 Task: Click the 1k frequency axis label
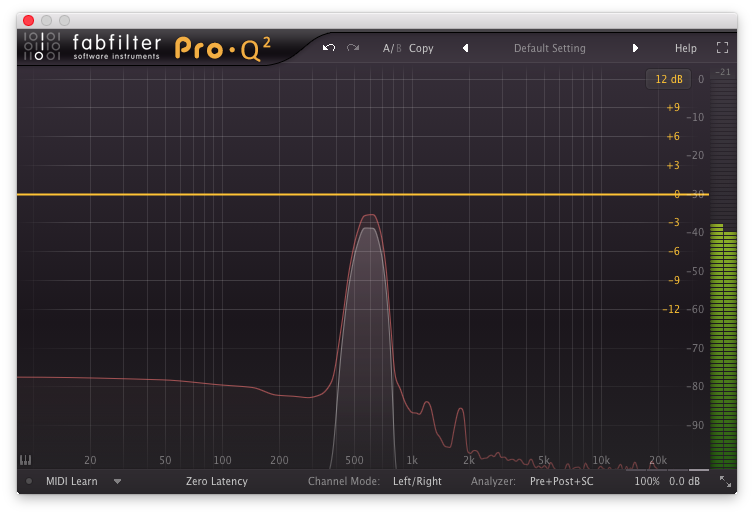point(412,460)
